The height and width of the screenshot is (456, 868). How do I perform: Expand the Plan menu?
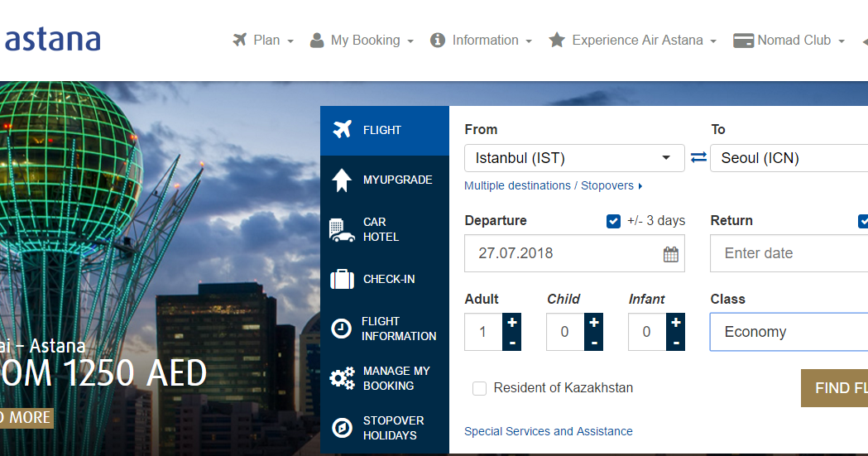263,41
